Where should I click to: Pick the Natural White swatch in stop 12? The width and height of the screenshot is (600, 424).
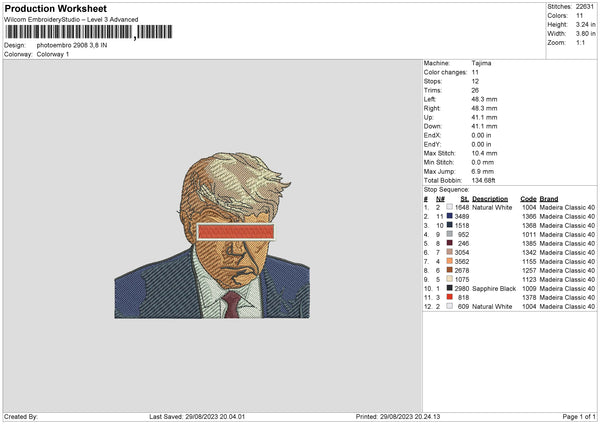tap(449, 306)
